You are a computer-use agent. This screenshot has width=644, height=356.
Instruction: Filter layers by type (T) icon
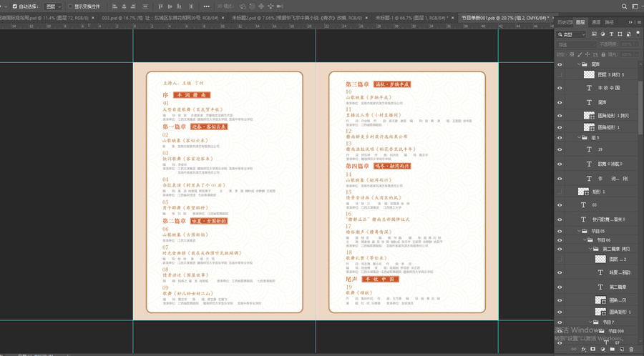611,34
